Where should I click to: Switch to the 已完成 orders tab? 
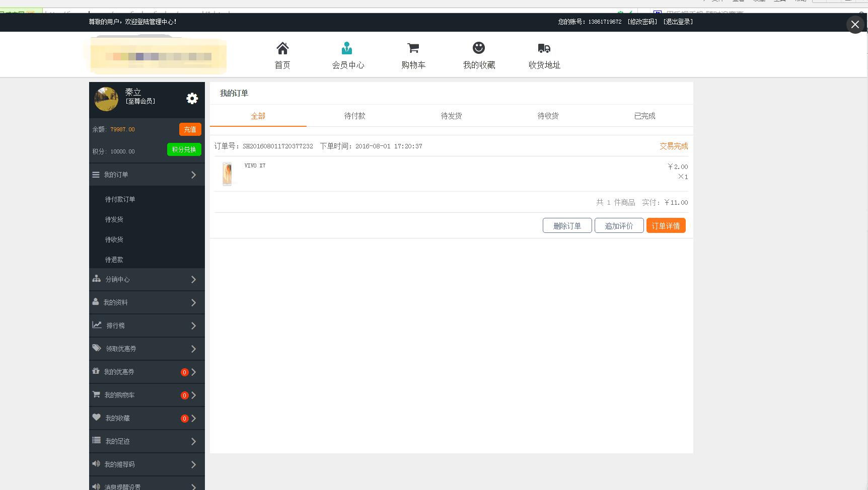[x=644, y=116]
